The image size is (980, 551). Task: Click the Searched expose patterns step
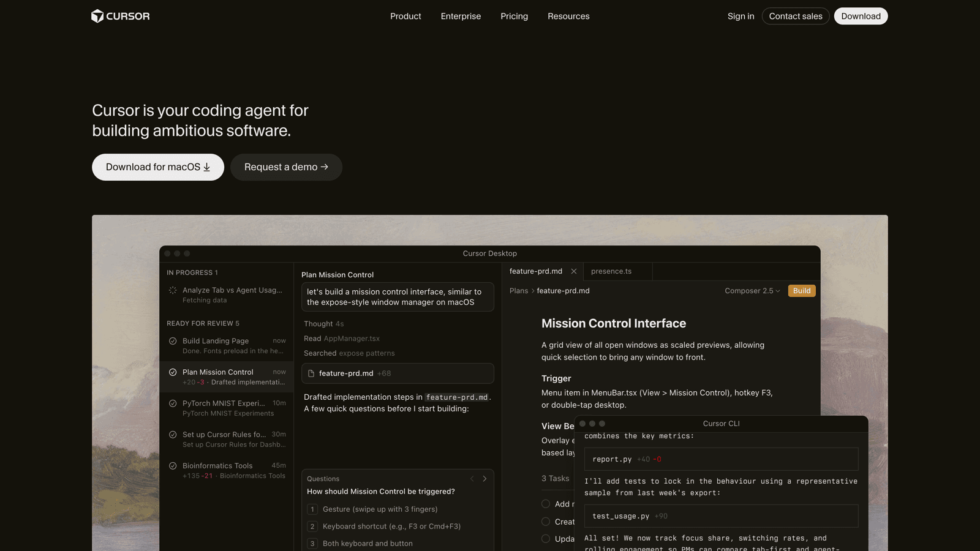(349, 353)
